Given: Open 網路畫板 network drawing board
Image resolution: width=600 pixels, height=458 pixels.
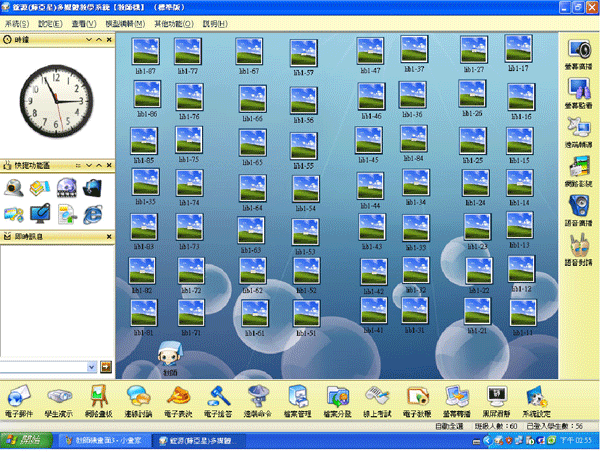Looking at the screenshot, I should point(98,401).
